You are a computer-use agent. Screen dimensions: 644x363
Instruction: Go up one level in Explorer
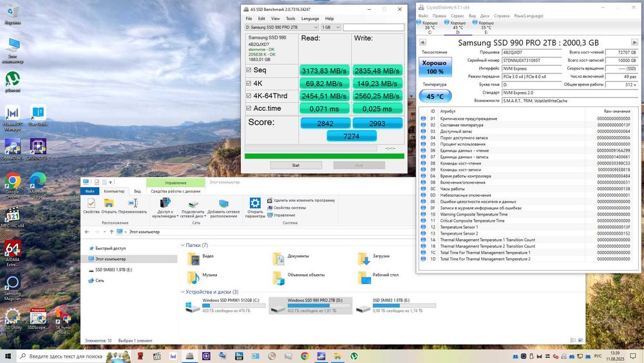pyautogui.click(x=111, y=232)
